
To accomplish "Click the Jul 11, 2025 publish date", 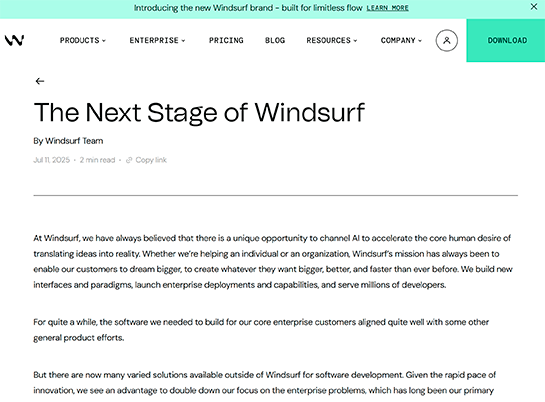I will [51, 160].
